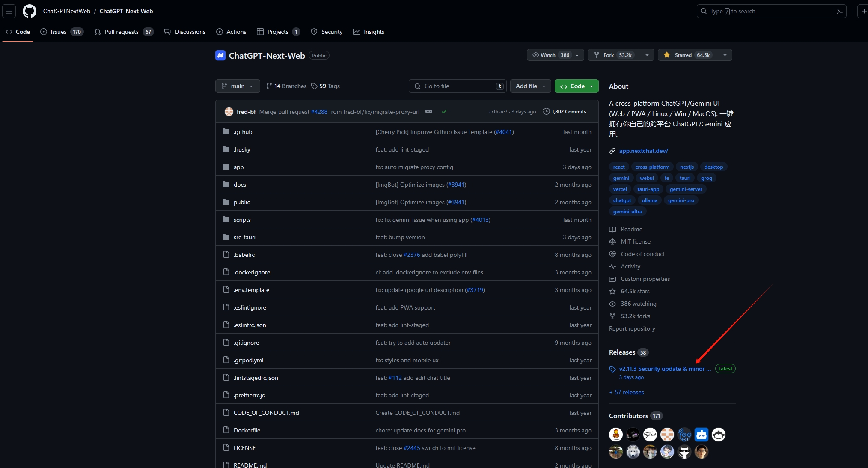Open the hamburger navigation menu

pos(9,11)
